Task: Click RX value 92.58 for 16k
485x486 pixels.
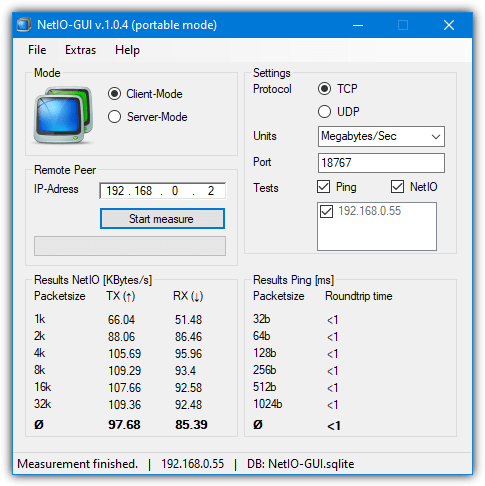Action: tap(188, 388)
